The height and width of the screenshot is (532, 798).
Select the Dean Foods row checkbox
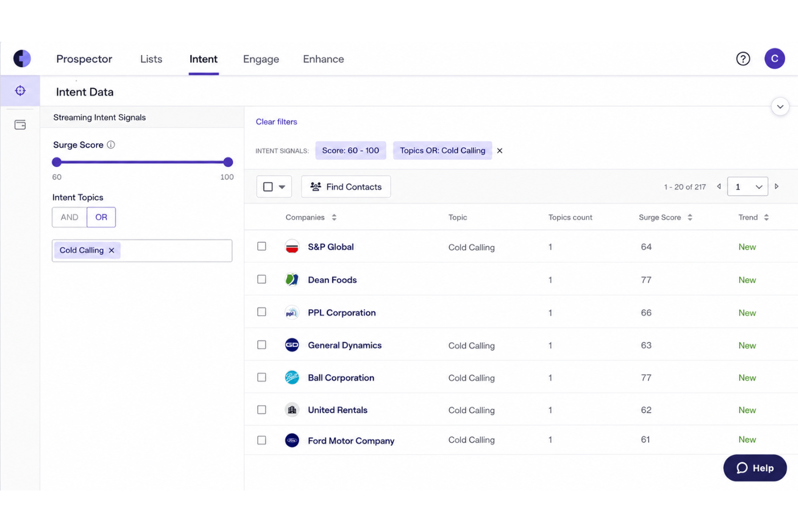tap(262, 279)
